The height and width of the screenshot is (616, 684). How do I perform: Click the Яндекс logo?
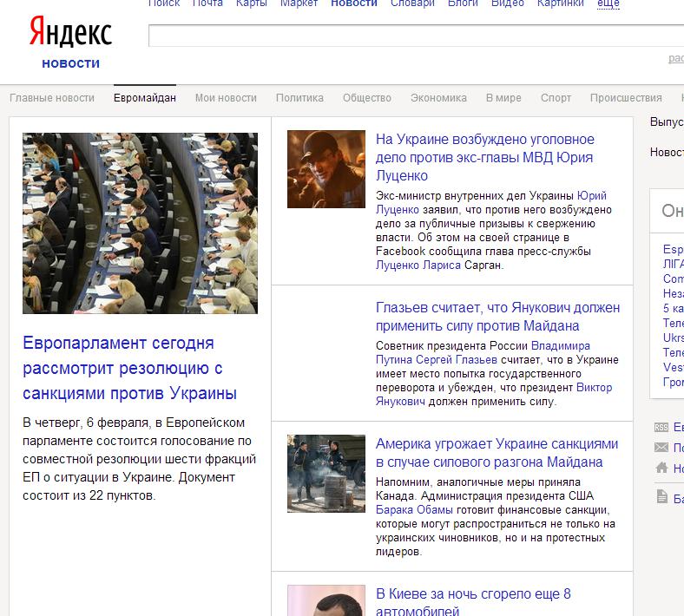pos(70,31)
